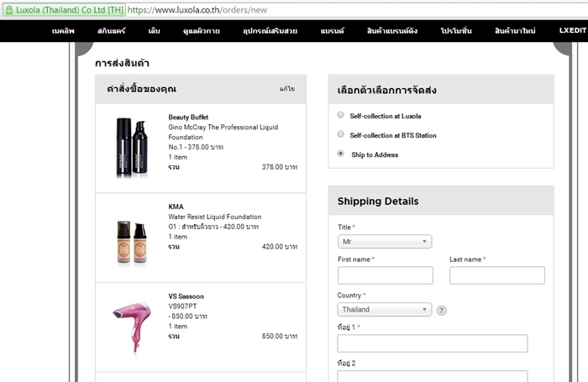Click the VS907PT product name
The height and width of the screenshot is (382, 588).
click(182, 306)
